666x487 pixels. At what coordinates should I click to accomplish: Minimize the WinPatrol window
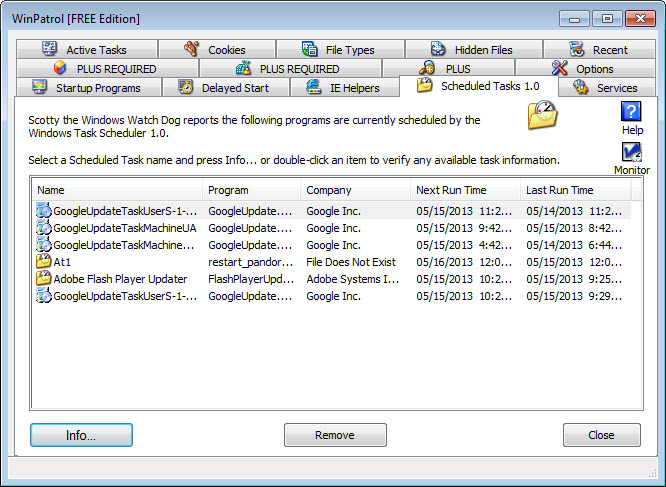pyautogui.click(x=574, y=19)
